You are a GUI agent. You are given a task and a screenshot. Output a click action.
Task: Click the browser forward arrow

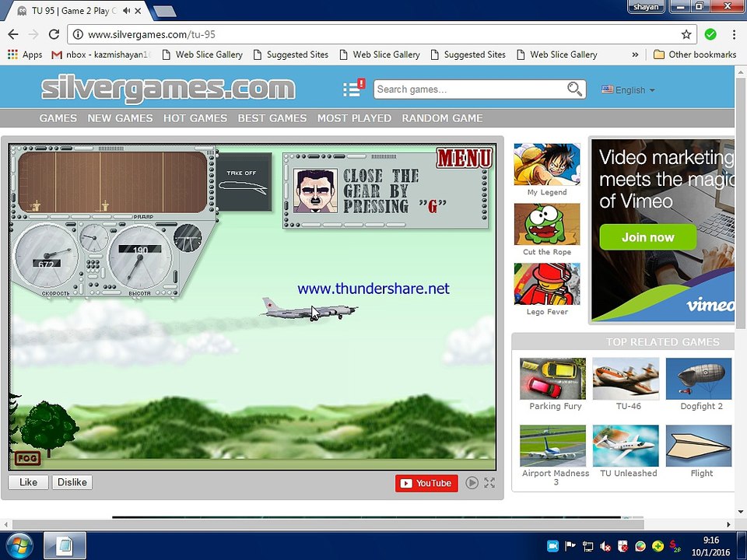(x=33, y=34)
